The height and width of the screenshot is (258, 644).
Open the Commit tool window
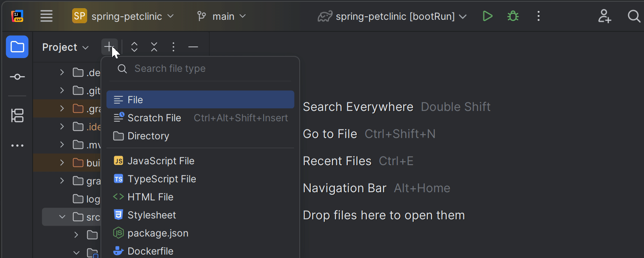pos(17,77)
